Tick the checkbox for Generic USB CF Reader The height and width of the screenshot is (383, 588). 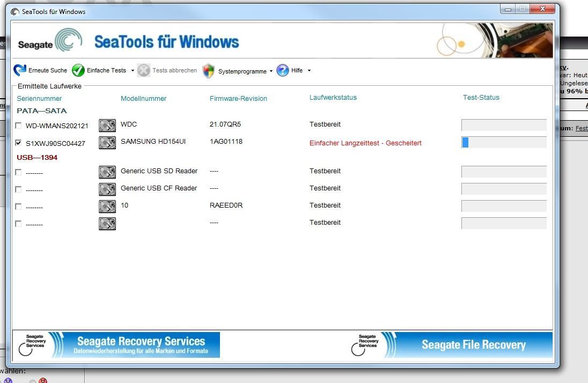click(x=18, y=189)
